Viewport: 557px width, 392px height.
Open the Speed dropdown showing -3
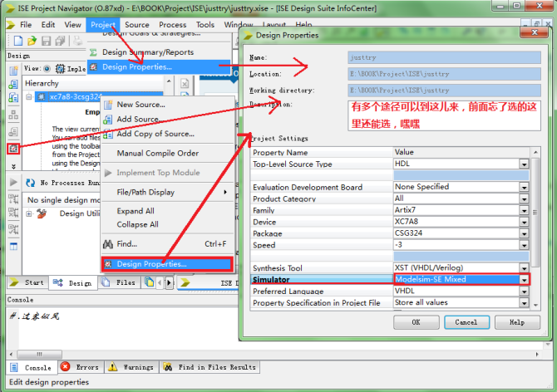[524, 245]
